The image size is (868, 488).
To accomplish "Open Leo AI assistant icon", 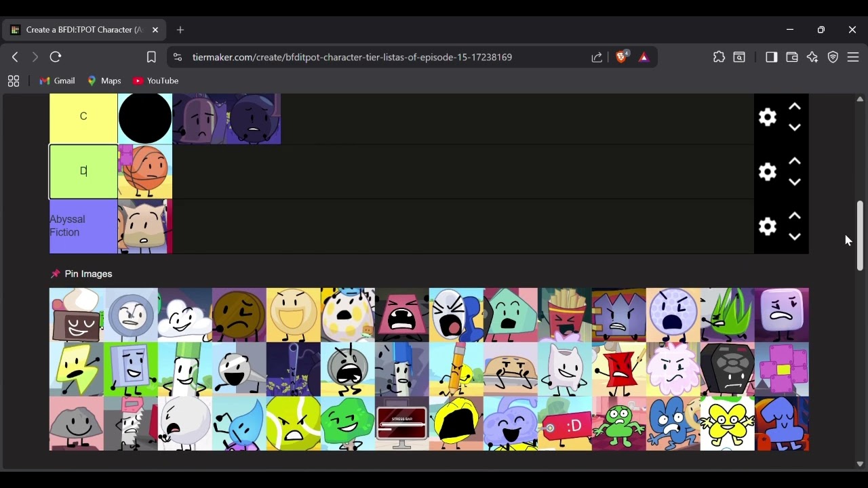I will tap(812, 58).
